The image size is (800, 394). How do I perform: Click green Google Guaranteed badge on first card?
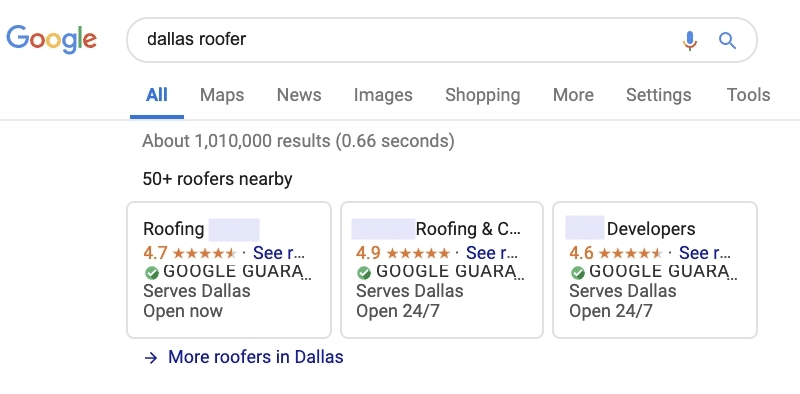coord(152,273)
